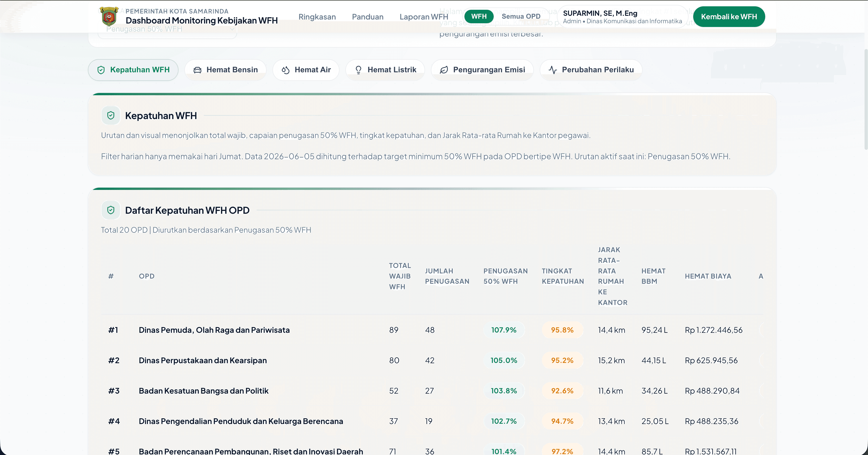Switch the toggle to Semua OPD
Image resolution: width=868 pixels, height=455 pixels.
click(521, 17)
